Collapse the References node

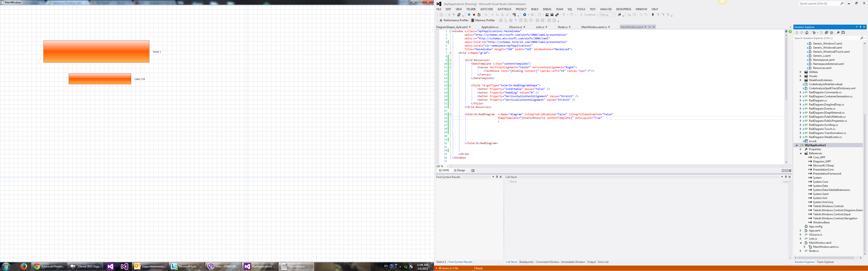click(801, 154)
